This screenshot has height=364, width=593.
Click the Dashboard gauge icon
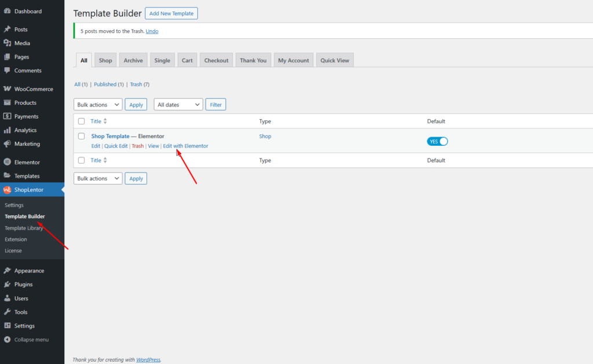7,11
